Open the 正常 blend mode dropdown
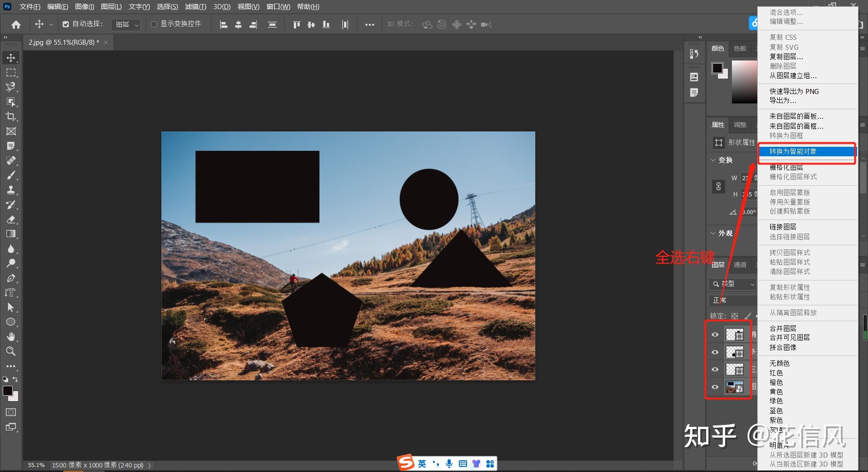The width and height of the screenshot is (868, 472). pyautogui.click(x=733, y=300)
